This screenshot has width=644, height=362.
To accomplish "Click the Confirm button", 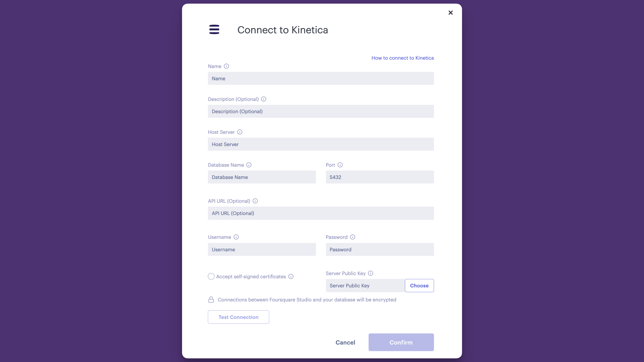I will [x=401, y=342].
